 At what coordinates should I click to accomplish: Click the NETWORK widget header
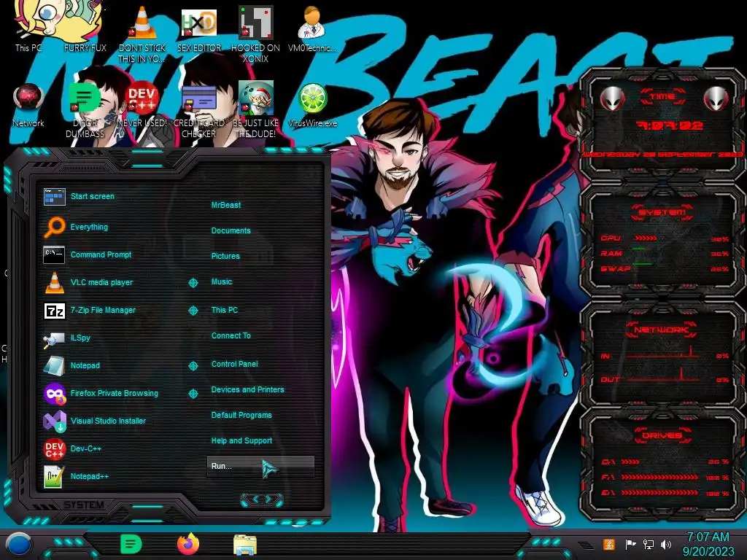662,330
